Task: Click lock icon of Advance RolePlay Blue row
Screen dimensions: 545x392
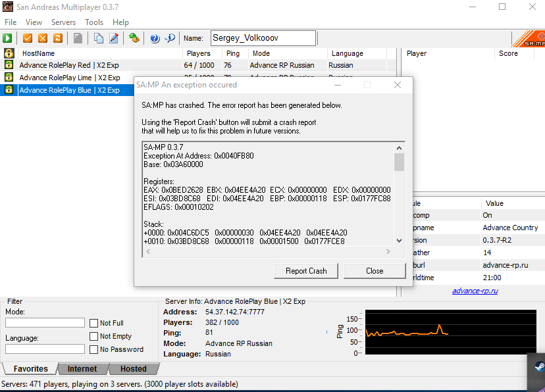Action: click(9, 90)
